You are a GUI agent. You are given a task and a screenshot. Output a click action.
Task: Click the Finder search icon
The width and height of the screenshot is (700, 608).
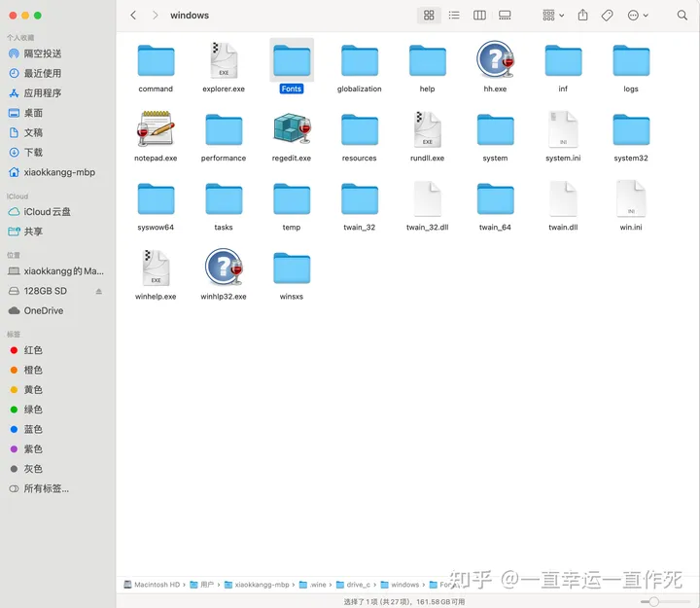(682, 16)
